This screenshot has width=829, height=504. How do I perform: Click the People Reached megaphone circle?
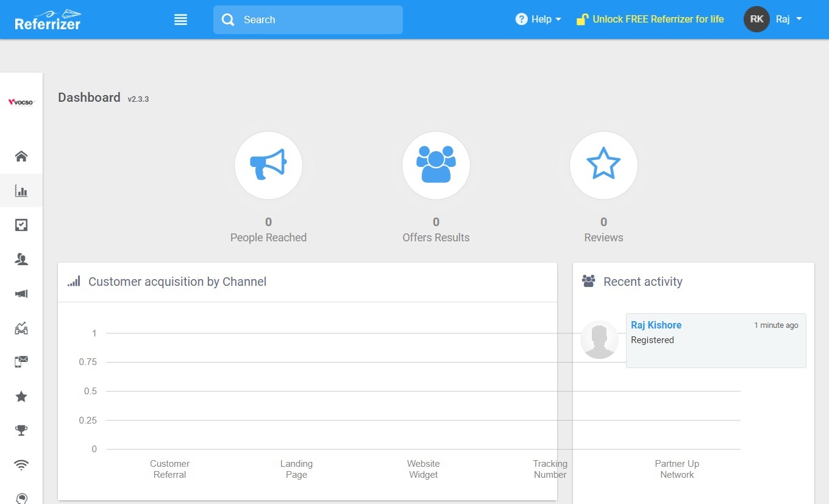(x=268, y=165)
